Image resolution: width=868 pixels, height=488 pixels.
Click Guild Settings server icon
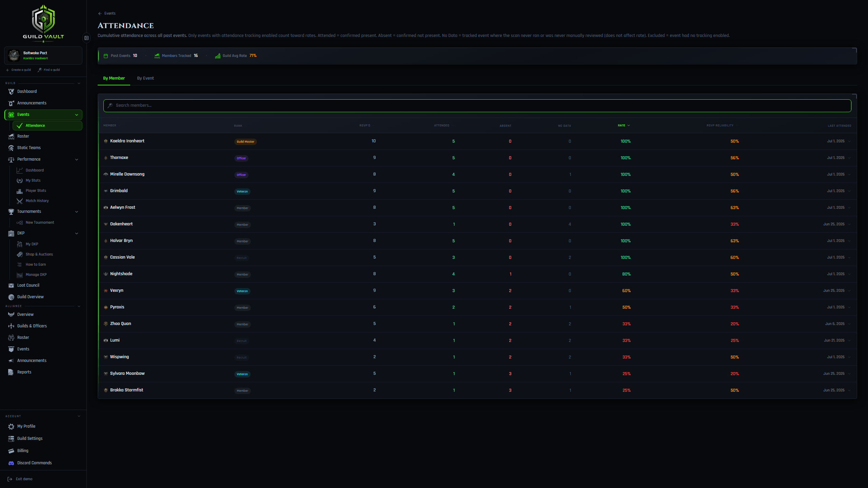[x=11, y=439]
